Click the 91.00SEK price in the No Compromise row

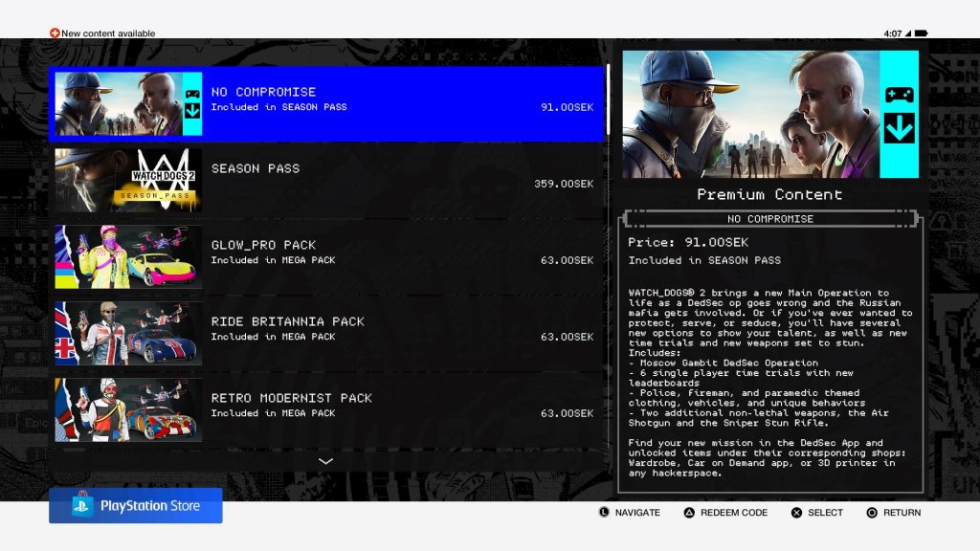coord(567,107)
